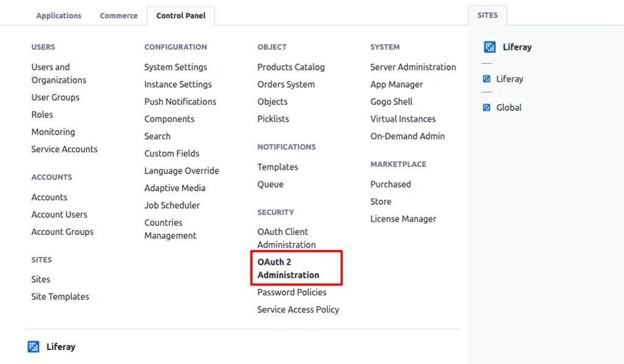Open Virtual Instances
Screen dimensions: 624x364
coord(403,119)
